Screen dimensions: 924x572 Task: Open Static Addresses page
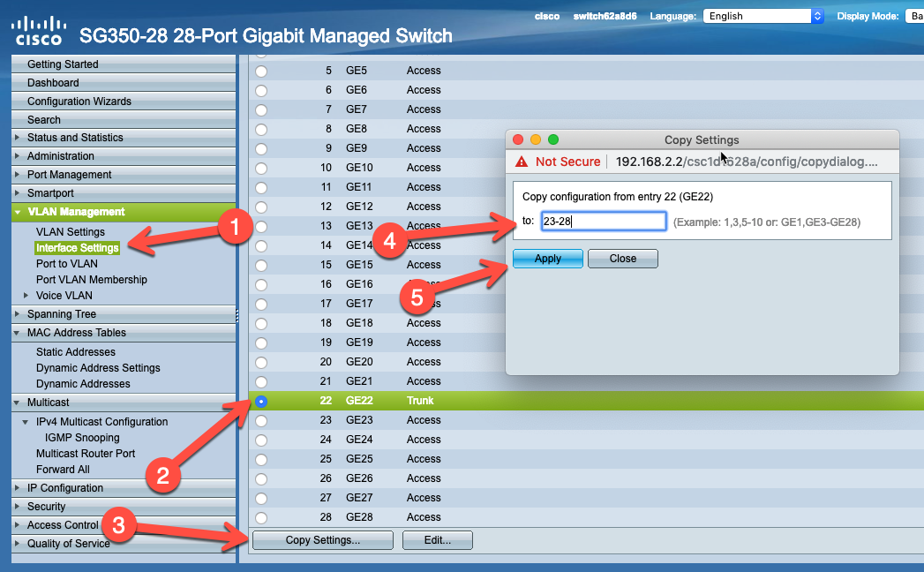click(75, 352)
